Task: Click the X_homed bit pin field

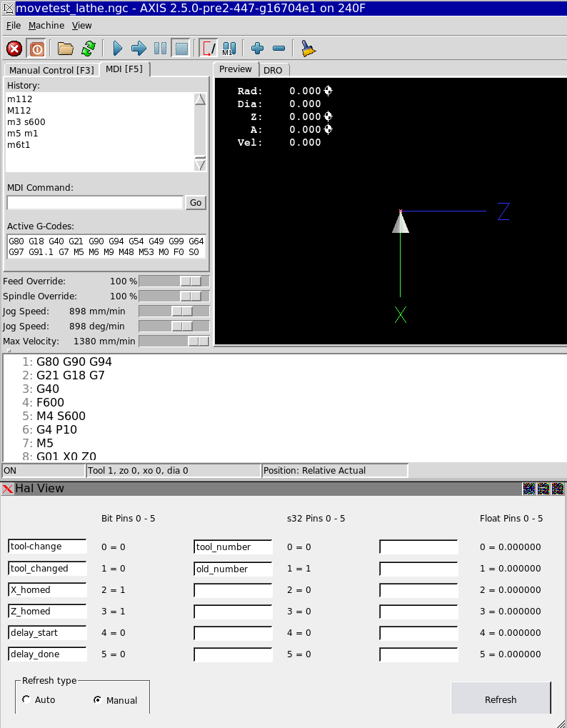Action: tap(47, 589)
